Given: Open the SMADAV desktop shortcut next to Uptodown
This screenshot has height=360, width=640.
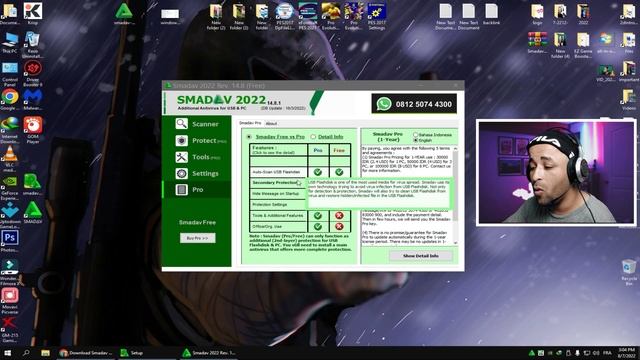Looking at the screenshot, I should (x=33, y=212).
